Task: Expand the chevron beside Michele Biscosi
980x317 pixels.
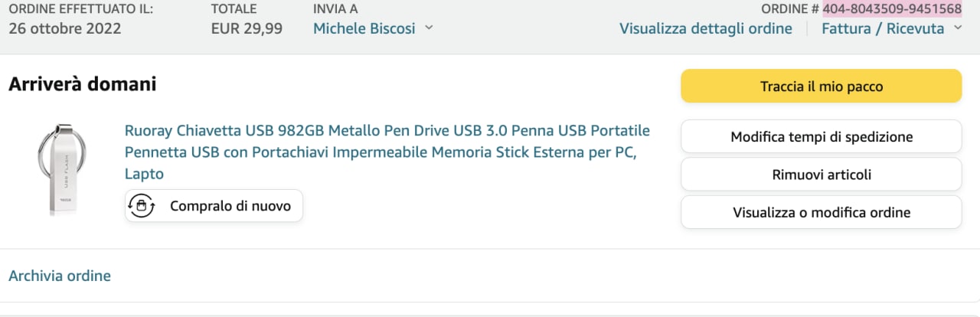Action: click(429, 28)
